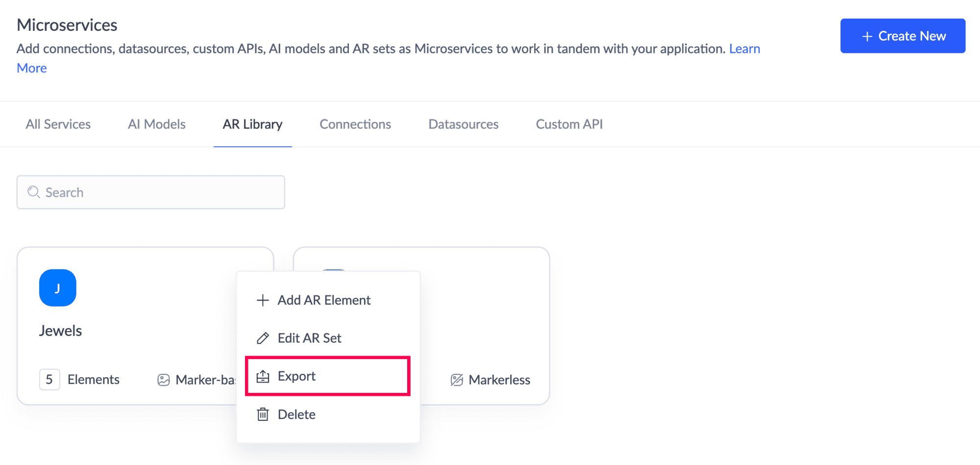Click the Markerless icon on second card
The image size is (980, 465).
pyautogui.click(x=457, y=380)
